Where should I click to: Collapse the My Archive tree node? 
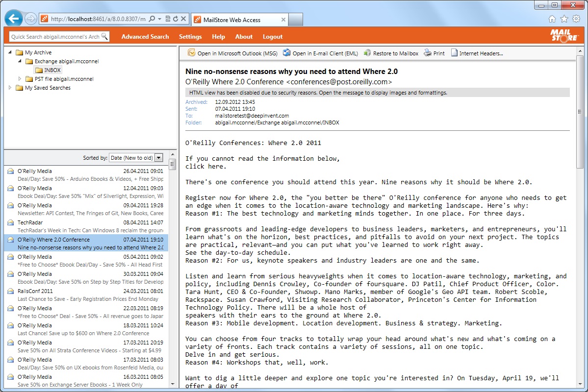click(x=10, y=52)
